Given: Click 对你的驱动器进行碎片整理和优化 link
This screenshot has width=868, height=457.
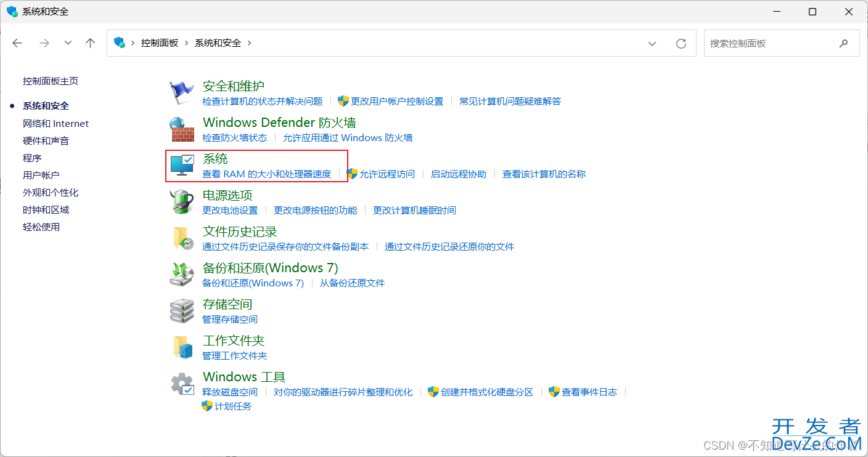Looking at the screenshot, I should tap(343, 392).
